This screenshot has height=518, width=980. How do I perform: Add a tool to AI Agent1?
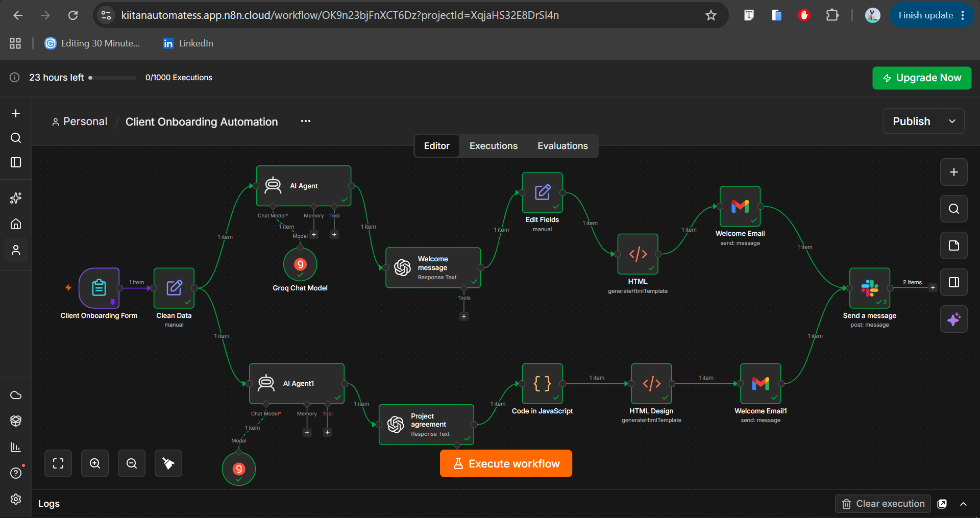(x=328, y=432)
